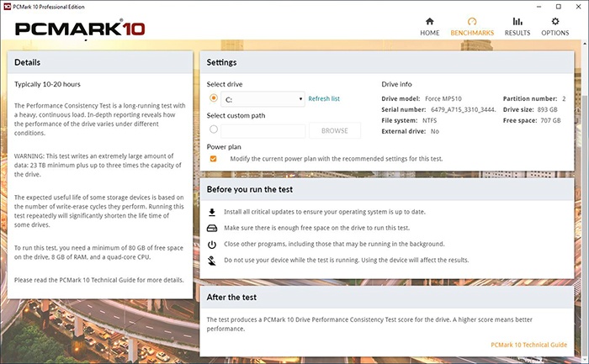The image size is (589, 364).
Task: Click the 'After the test' heading
Action: [x=231, y=298]
